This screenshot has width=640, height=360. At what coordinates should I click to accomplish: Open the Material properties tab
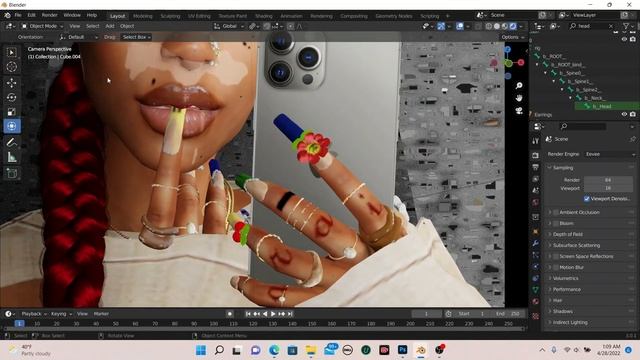point(536,302)
